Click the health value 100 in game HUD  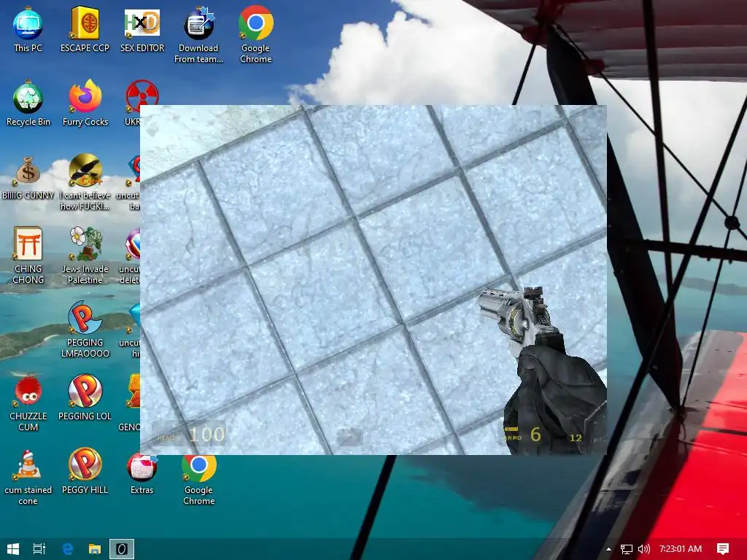206,435
